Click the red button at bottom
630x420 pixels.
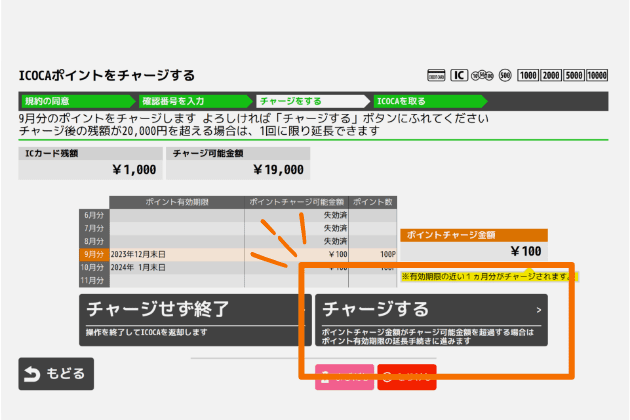point(406,377)
